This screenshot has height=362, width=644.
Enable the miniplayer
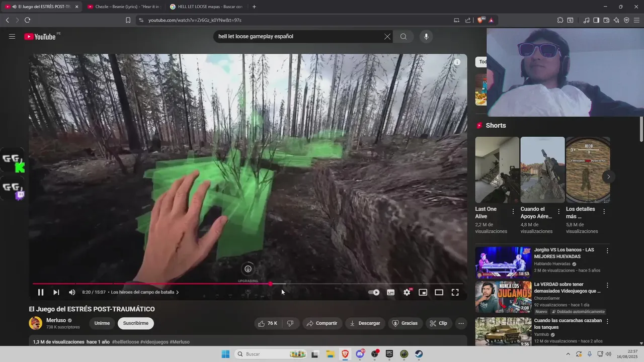pos(423,292)
